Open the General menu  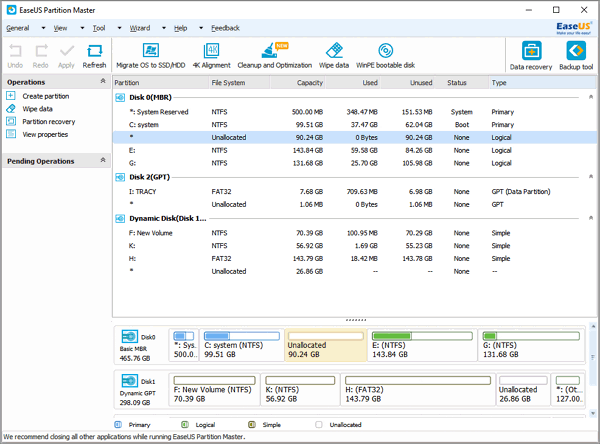(x=18, y=28)
